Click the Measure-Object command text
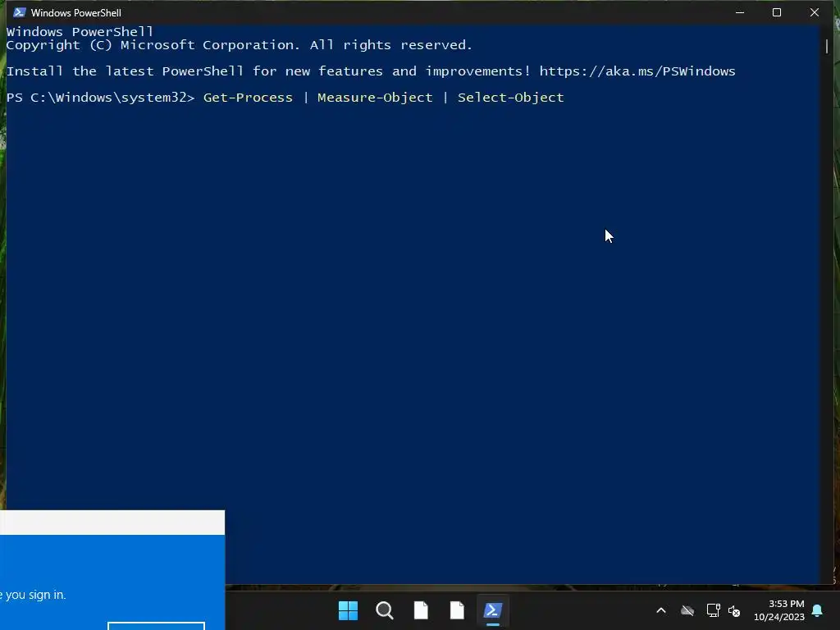Image resolution: width=840 pixels, height=630 pixels. click(x=375, y=98)
